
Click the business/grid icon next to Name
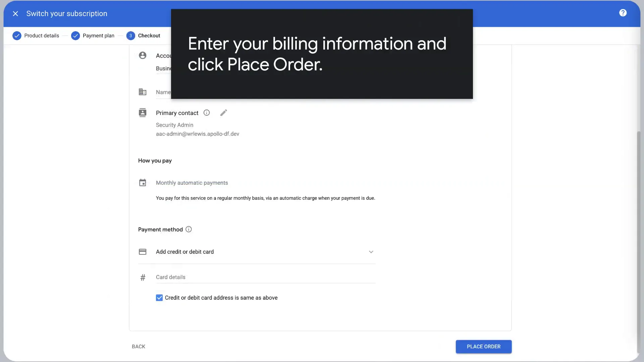coord(143,92)
